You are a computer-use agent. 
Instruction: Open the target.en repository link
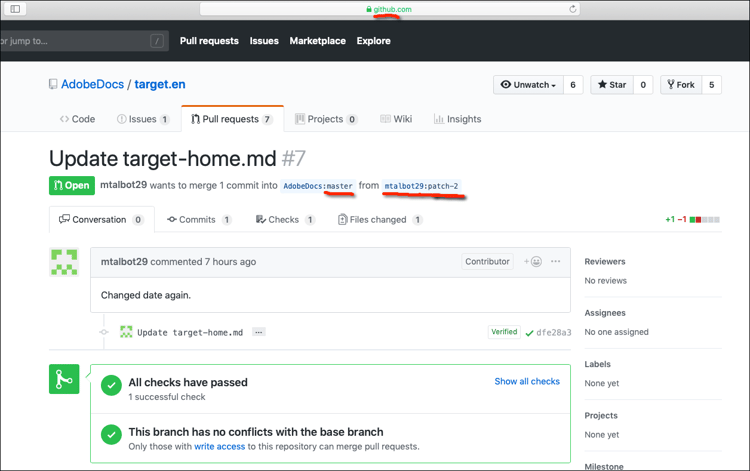(160, 84)
